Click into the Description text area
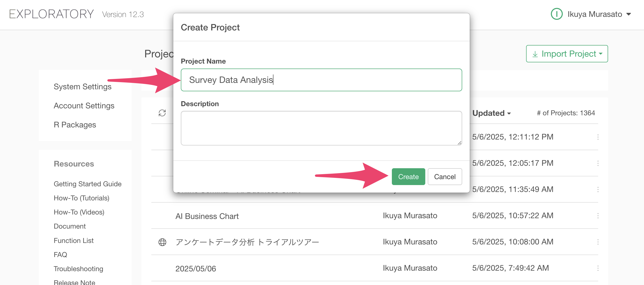This screenshot has width=644, height=285. tap(321, 128)
